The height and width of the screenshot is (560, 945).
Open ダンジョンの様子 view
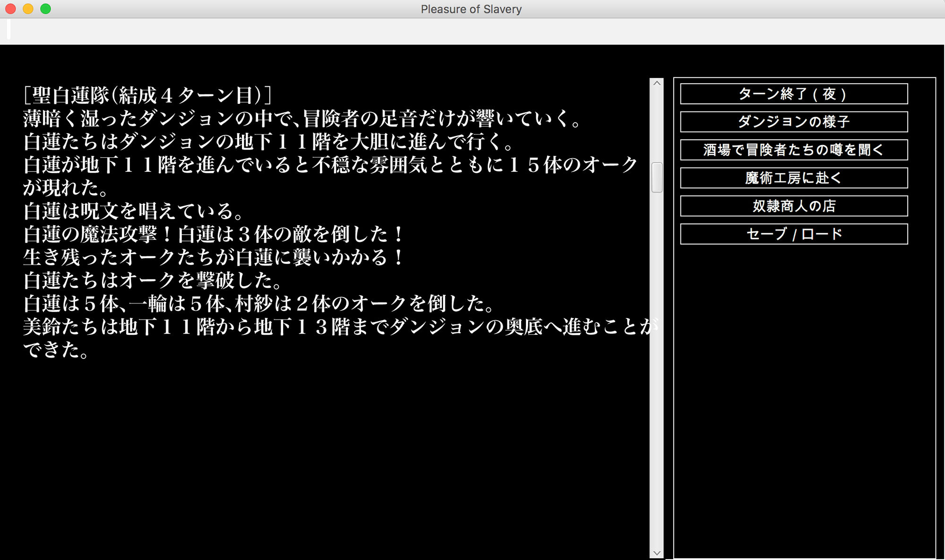click(x=793, y=122)
